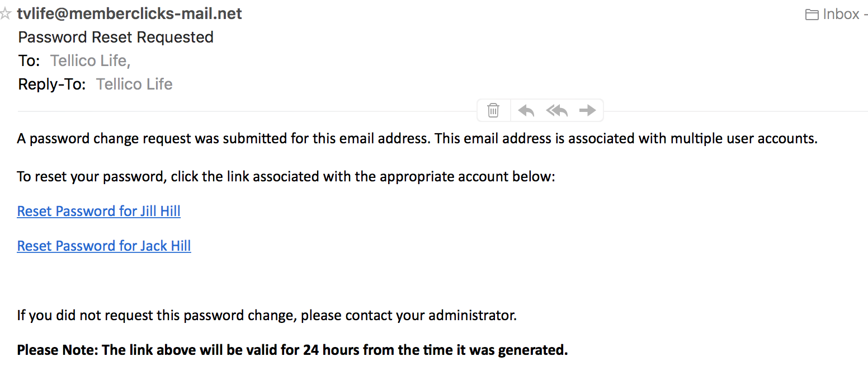
Task: Click the contact your administrator sentence
Action: 267,315
